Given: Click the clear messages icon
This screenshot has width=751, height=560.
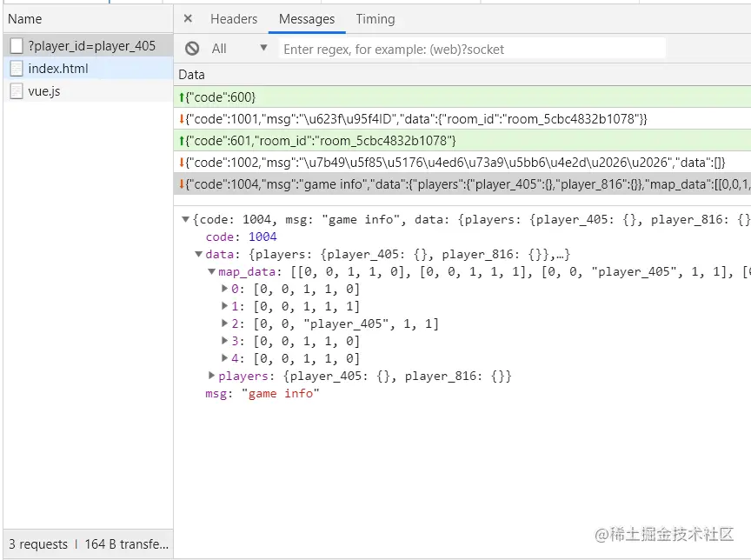Looking at the screenshot, I should point(192,49).
